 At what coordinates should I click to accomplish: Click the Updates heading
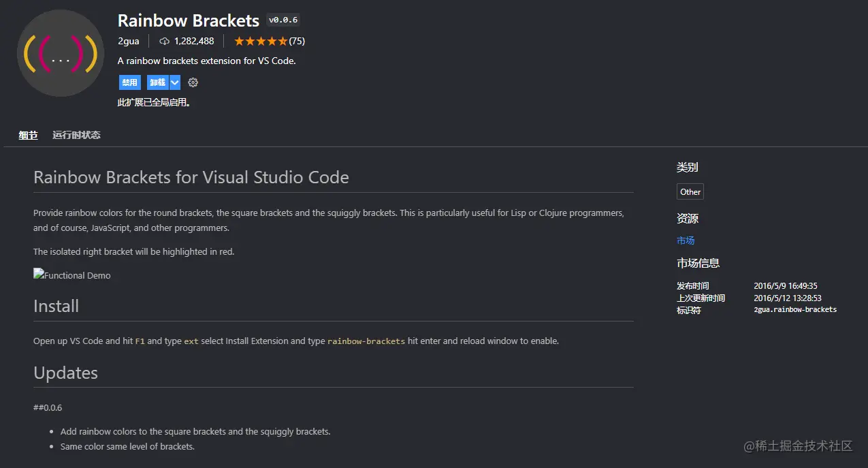pos(65,373)
